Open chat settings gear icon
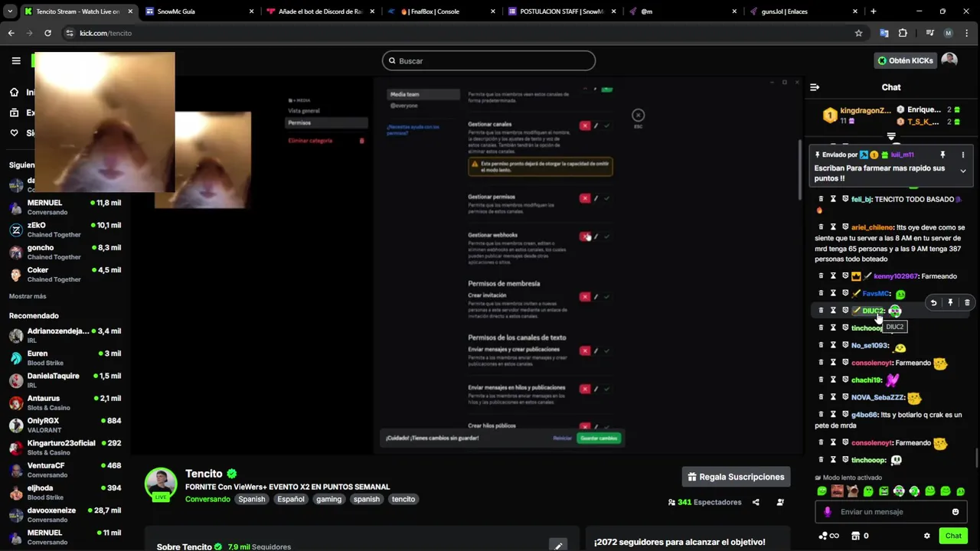 926,536
